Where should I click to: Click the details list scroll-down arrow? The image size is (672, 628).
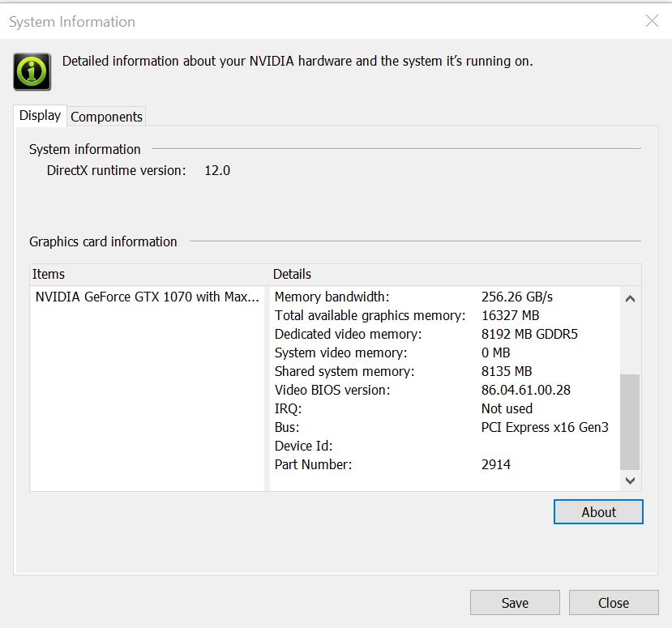pos(630,481)
